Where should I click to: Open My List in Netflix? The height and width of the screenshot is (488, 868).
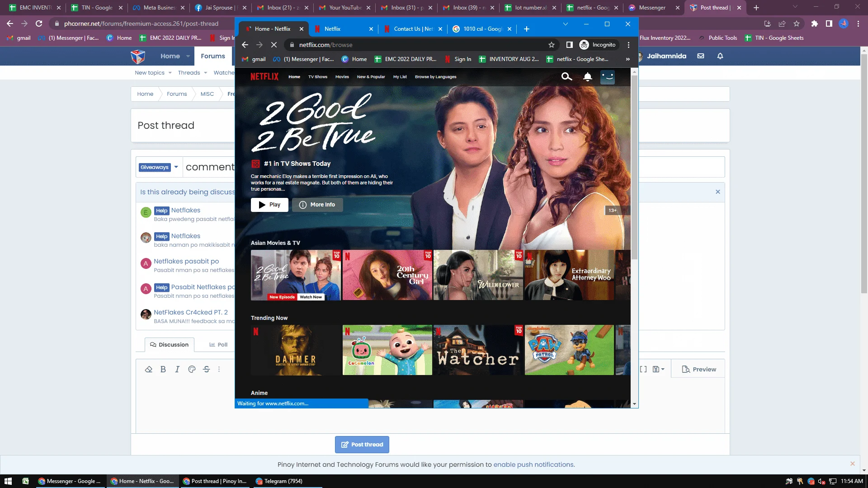pyautogui.click(x=400, y=77)
